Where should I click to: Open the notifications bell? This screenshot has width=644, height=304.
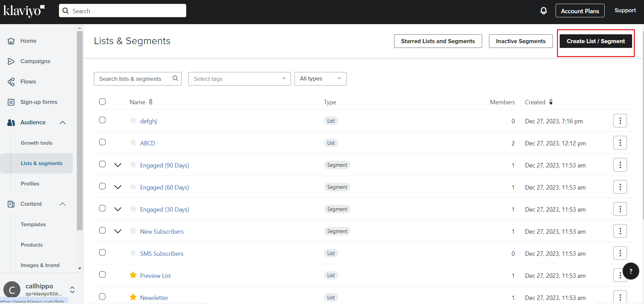pos(544,11)
